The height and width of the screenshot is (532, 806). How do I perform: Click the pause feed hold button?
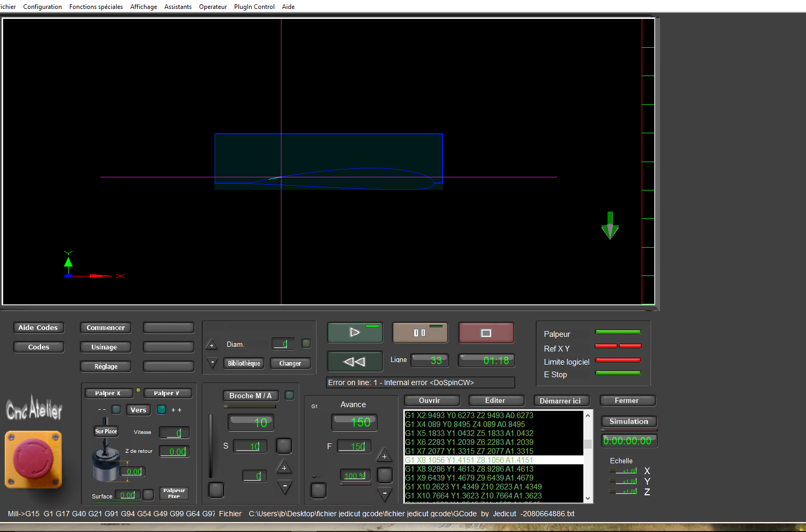[420, 333]
